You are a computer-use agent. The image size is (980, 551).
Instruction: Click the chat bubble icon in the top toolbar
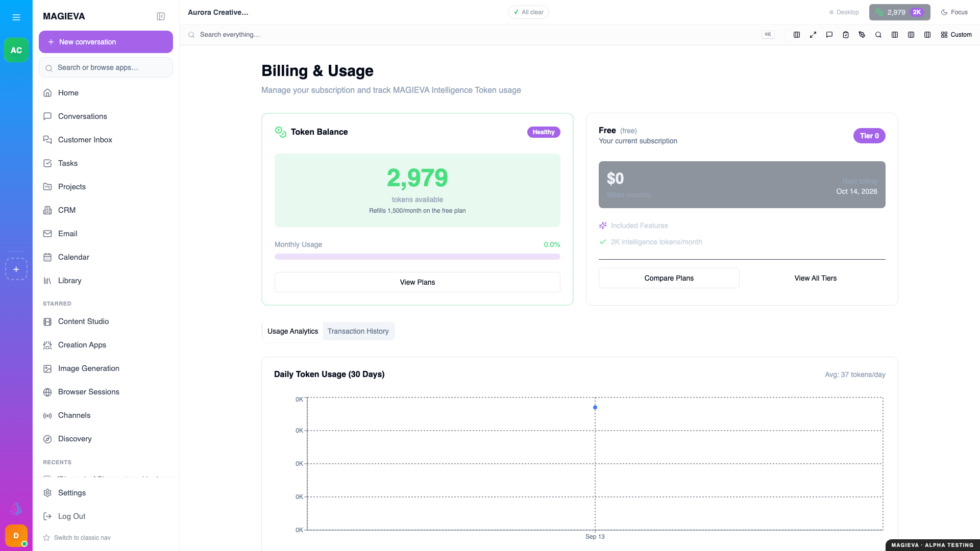(x=829, y=35)
